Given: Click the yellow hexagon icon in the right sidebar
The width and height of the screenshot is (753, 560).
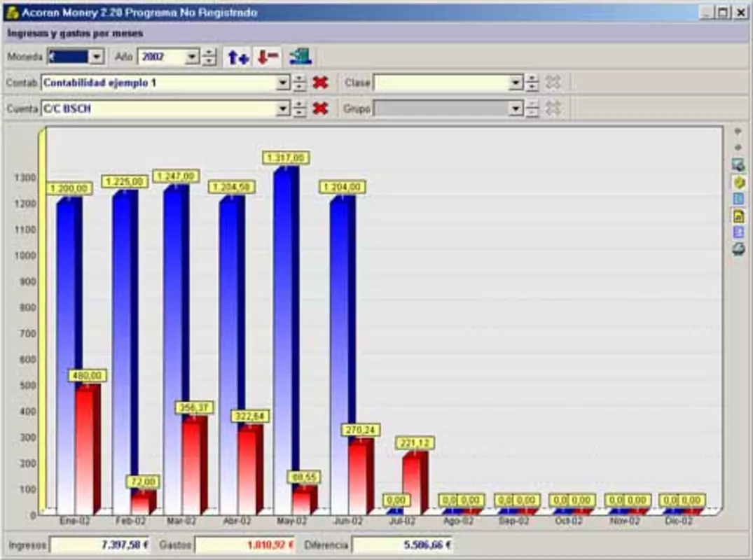Looking at the screenshot, I should tap(738, 182).
